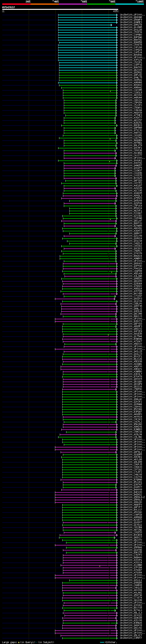Click the text UniRef100_Q5R9L8-2

click(132, 497)
